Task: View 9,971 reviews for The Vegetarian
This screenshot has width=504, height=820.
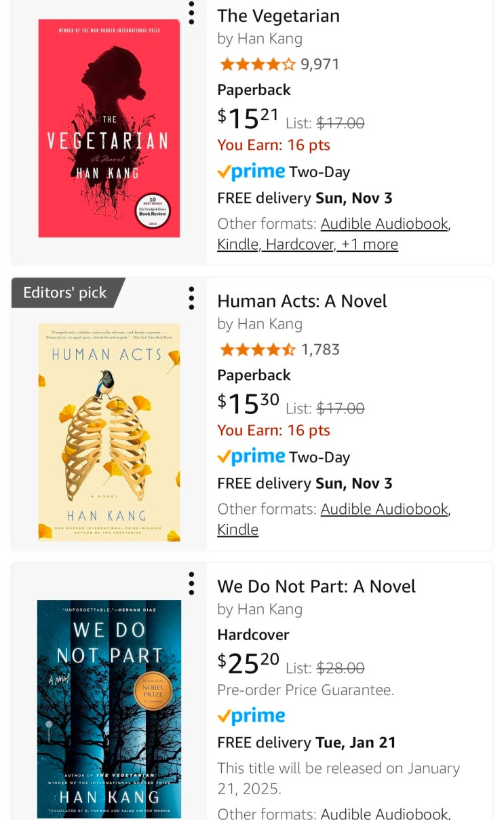Action: tap(320, 64)
